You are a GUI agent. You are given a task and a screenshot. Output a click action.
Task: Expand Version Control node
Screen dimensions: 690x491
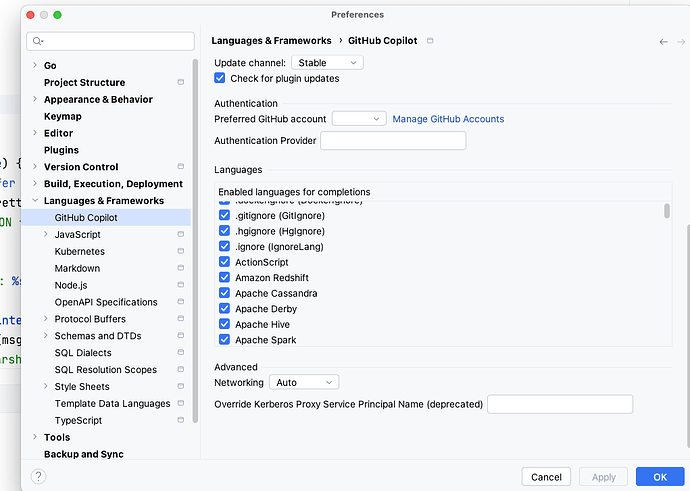[x=35, y=166]
